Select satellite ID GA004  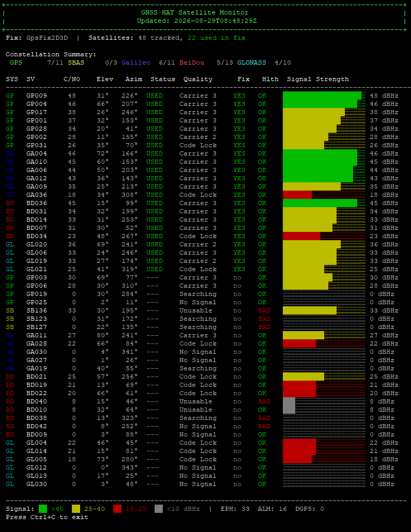[x=37, y=153]
